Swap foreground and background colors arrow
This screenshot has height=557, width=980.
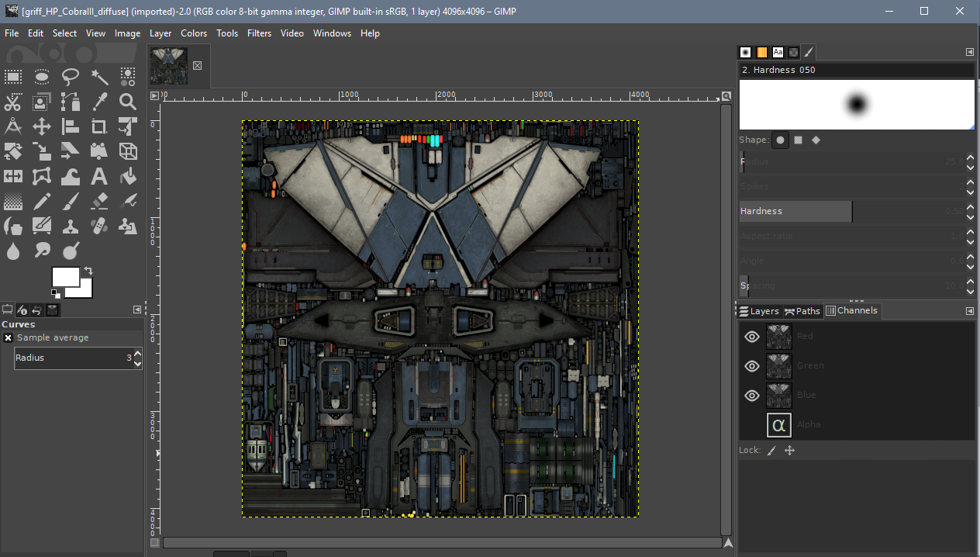point(88,271)
